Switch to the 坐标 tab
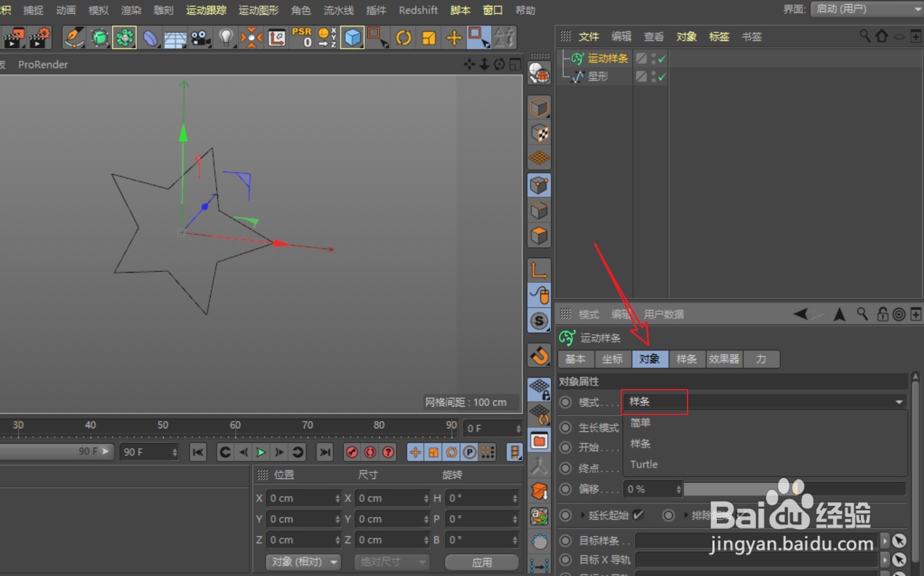This screenshot has width=924, height=576. 612,359
